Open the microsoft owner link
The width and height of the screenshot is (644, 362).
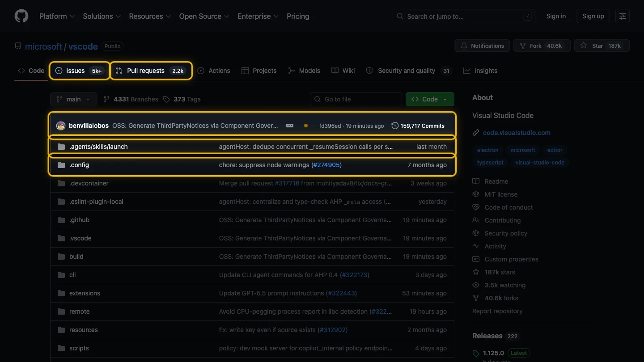43,46
